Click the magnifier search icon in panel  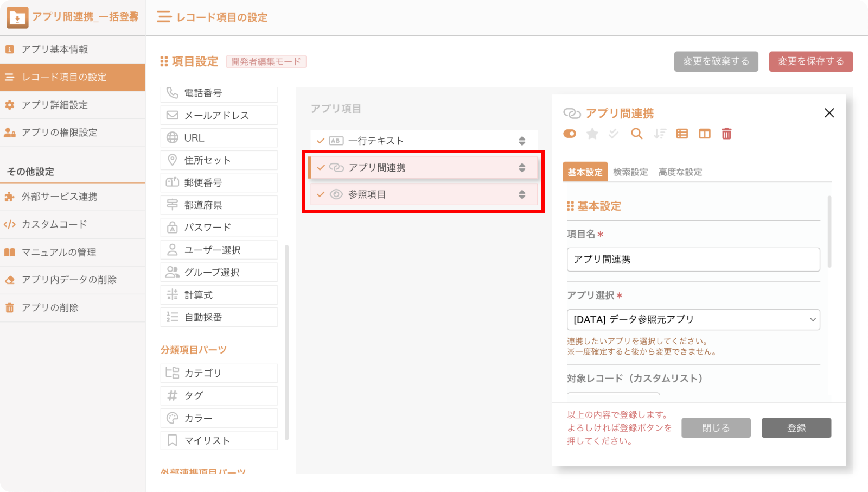(637, 134)
